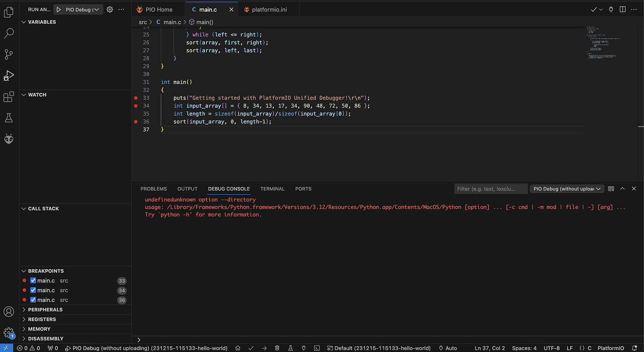Disable the main.c line 36 breakpoint checkbox
The height and width of the screenshot is (352, 644).
pos(33,300)
